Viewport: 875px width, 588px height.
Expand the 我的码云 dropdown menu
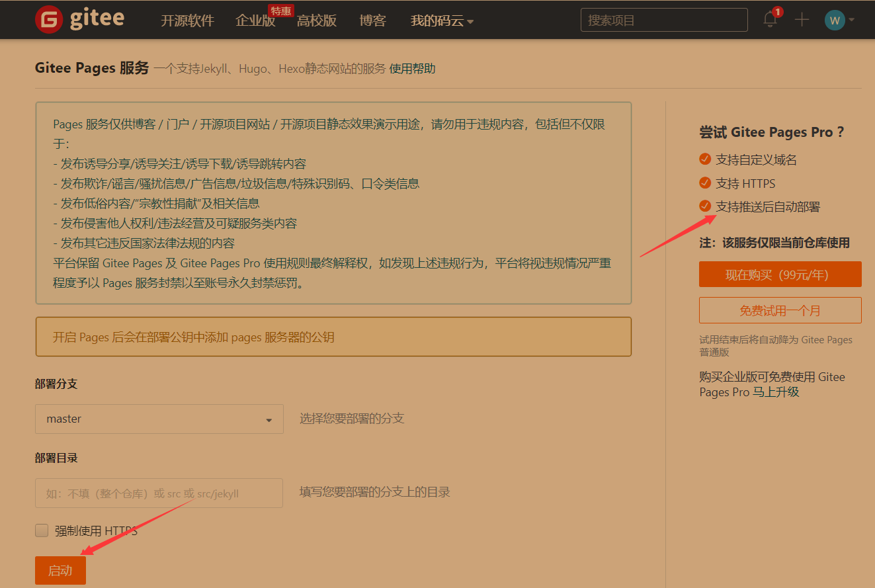[442, 21]
